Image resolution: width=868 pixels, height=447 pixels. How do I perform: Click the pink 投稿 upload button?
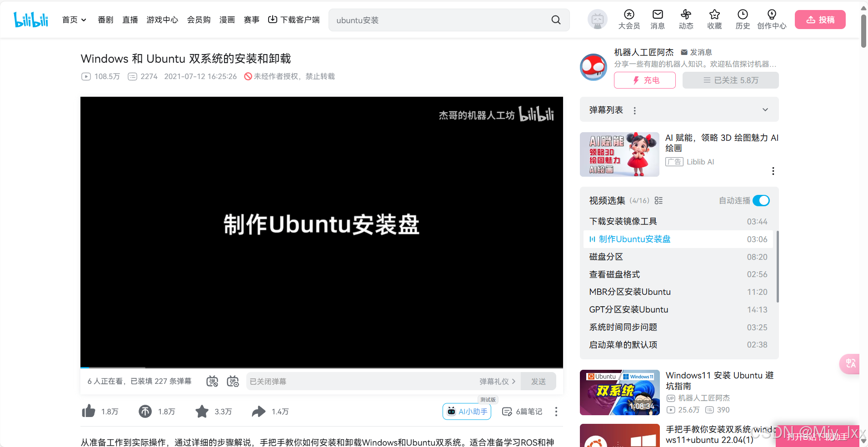[x=820, y=20]
